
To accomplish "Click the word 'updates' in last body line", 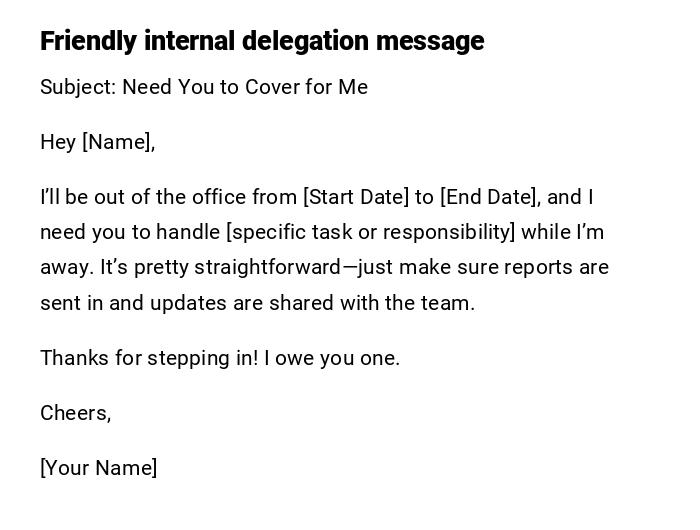I will coord(184,303).
